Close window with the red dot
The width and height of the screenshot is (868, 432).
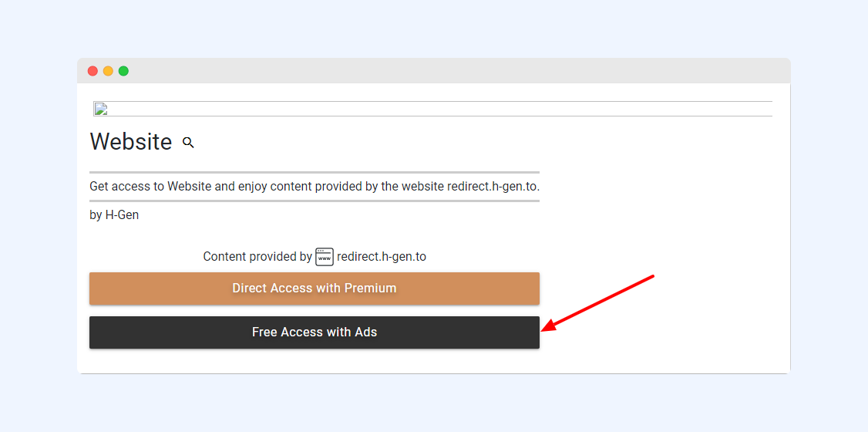(93, 71)
